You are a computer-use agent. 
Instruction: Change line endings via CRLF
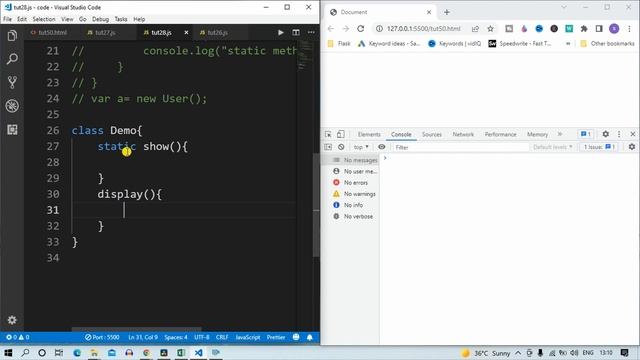tap(222, 337)
